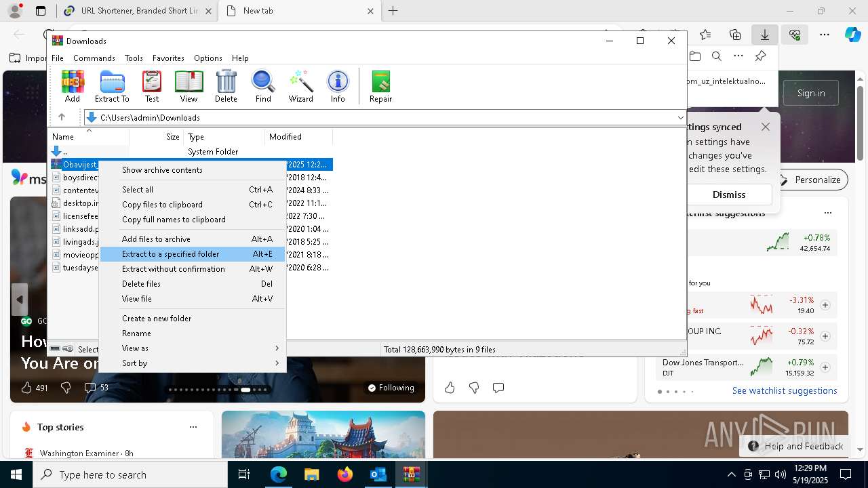Choose View file in context menu

coord(193,299)
